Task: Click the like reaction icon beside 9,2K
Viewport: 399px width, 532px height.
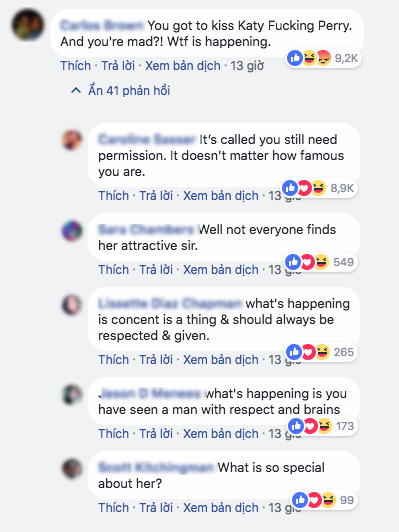Action: tap(295, 58)
